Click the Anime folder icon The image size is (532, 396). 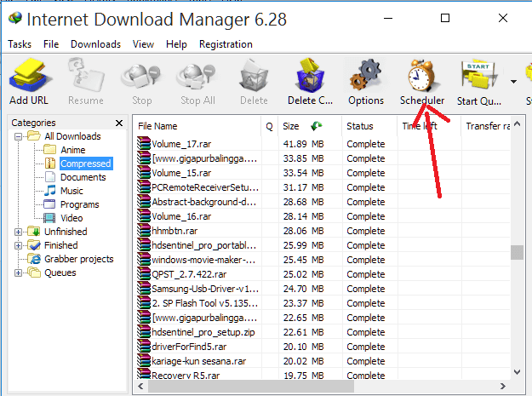(50, 149)
